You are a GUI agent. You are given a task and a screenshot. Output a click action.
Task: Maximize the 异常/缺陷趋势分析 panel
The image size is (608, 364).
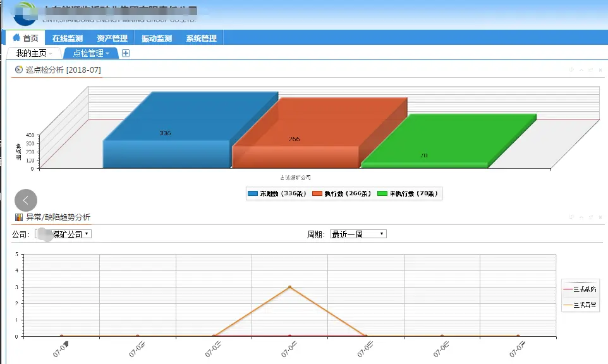pos(590,217)
